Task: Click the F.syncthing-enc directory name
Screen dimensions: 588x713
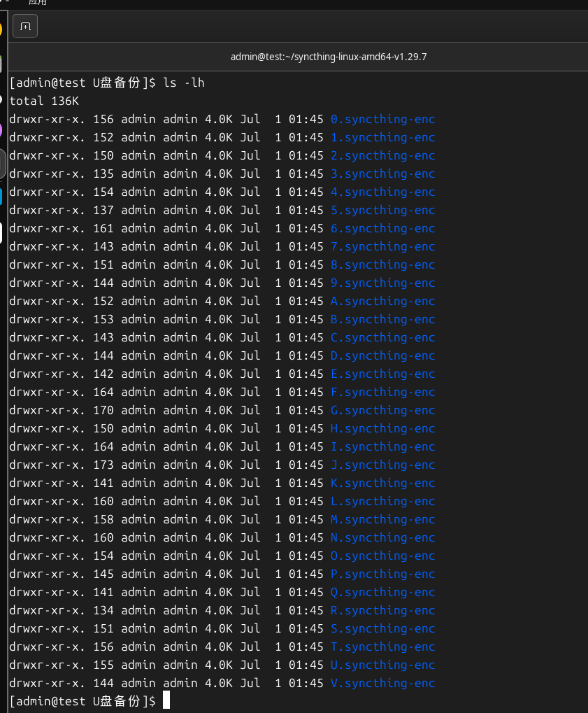Action: point(382,392)
